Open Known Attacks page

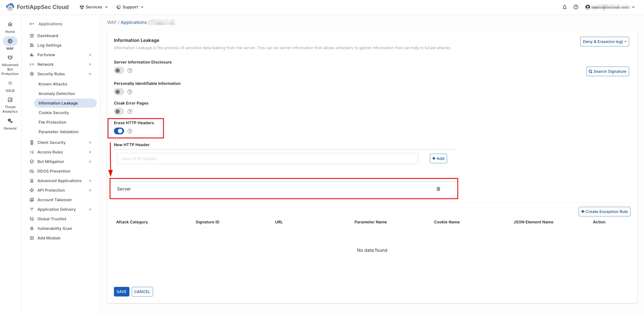[x=53, y=84]
